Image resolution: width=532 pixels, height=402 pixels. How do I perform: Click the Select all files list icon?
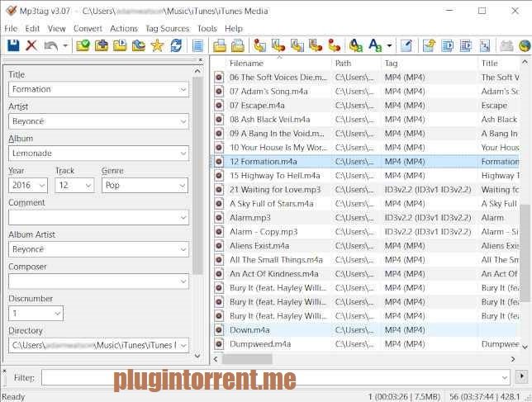coord(197,45)
